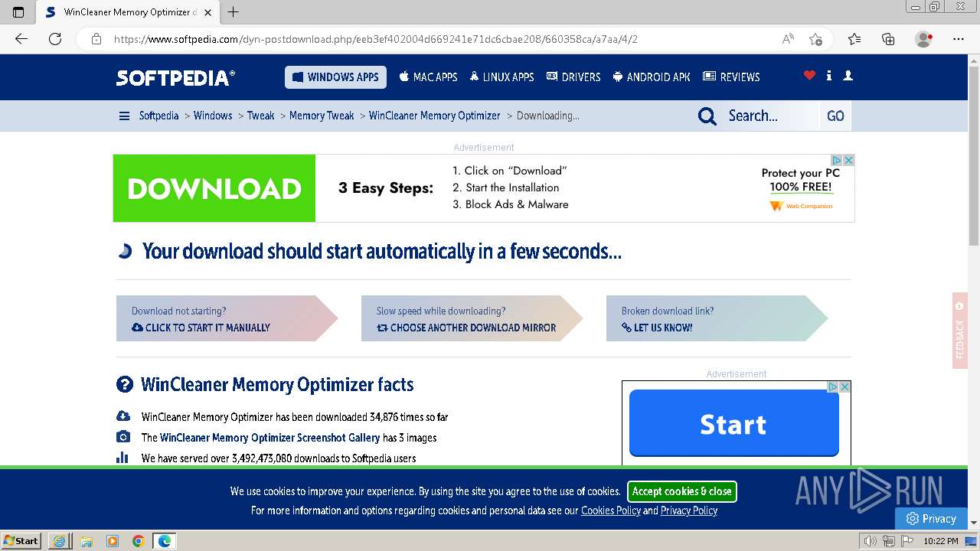The height and width of the screenshot is (551, 980).
Task: Open AdChoices icon on the top ad
Action: [x=837, y=160]
